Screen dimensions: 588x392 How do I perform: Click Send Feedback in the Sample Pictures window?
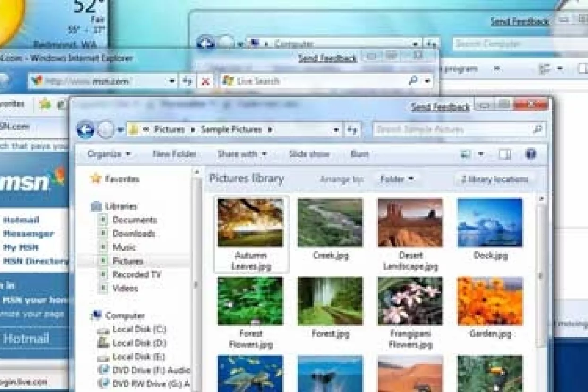pyautogui.click(x=440, y=107)
